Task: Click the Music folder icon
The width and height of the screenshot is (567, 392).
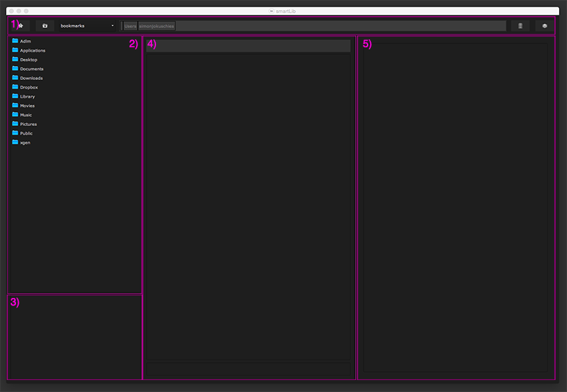Action: (x=15, y=115)
